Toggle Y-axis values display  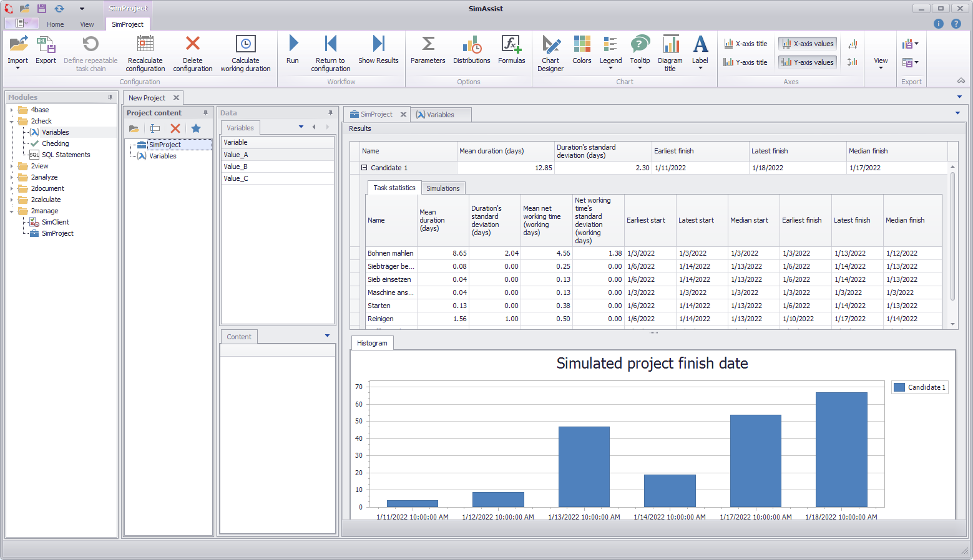pyautogui.click(x=807, y=62)
